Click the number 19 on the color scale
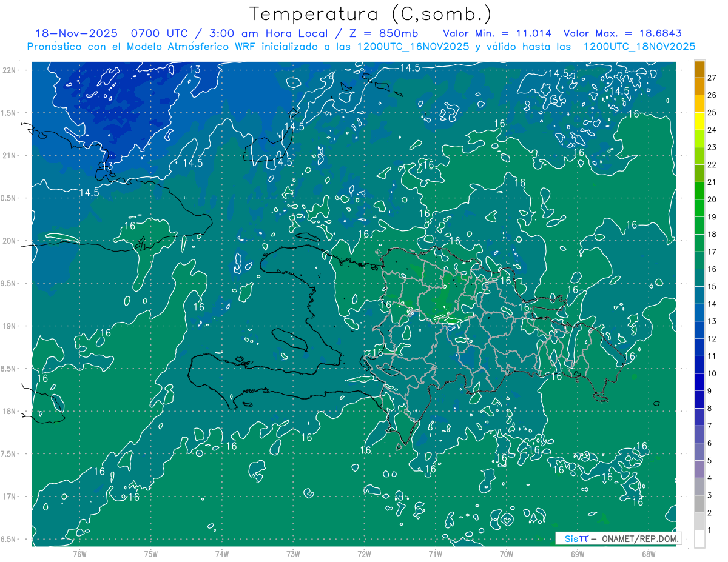 point(712,217)
